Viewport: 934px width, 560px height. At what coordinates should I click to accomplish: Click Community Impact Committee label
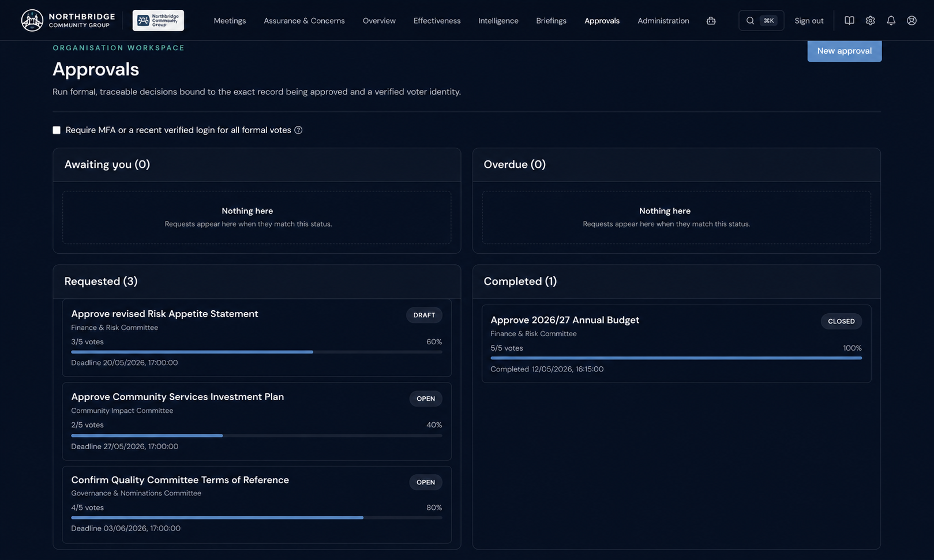click(122, 411)
